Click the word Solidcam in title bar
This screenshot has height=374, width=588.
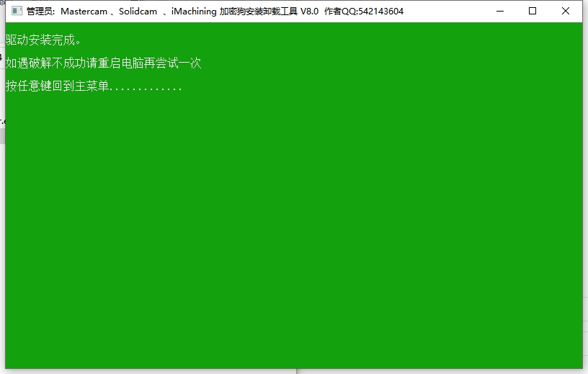[x=138, y=12]
